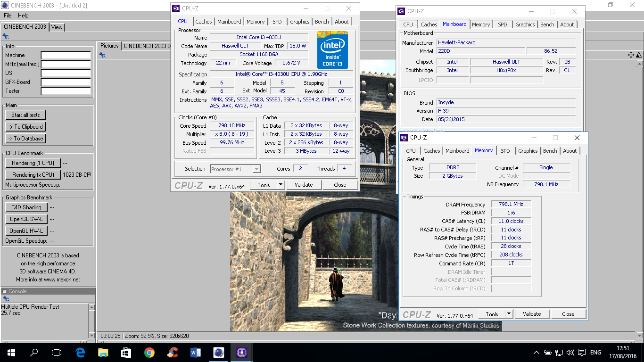Click the volume icon in system tray
644x362 pixels.
pos(570,353)
